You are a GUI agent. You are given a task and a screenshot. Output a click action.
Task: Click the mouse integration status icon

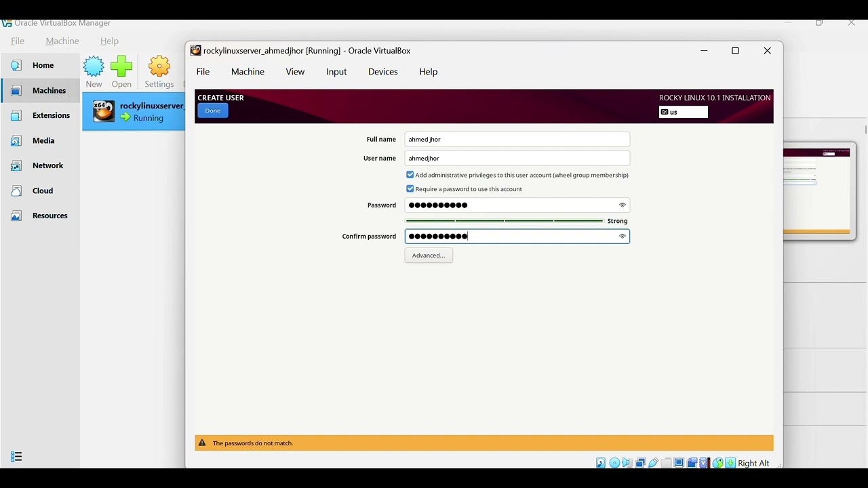(717, 463)
